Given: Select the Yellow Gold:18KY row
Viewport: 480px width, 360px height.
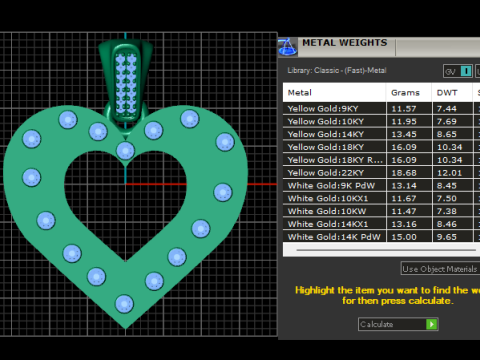Looking at the screenshot, I should [381, 147].
